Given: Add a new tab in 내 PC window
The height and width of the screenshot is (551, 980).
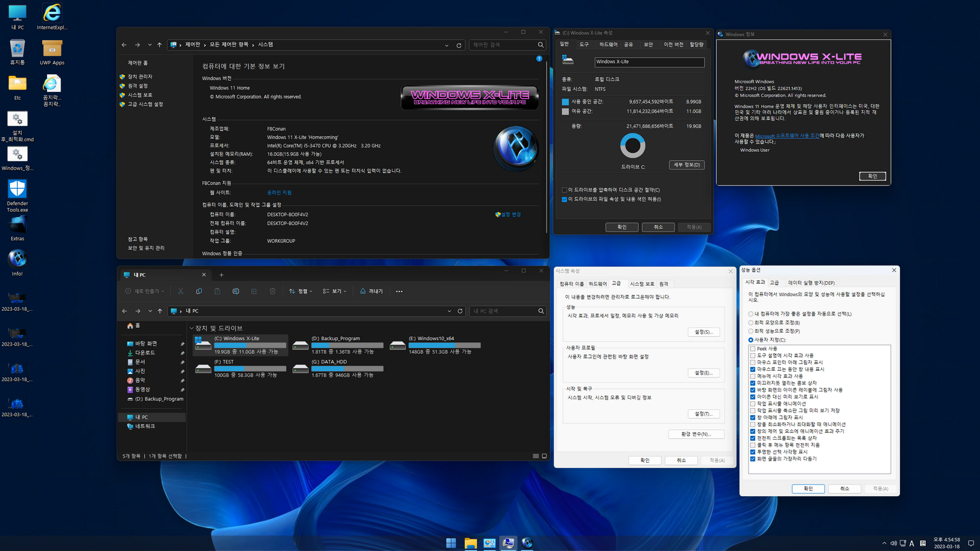Looking at the screenshot, I should [x=221, y=275].
